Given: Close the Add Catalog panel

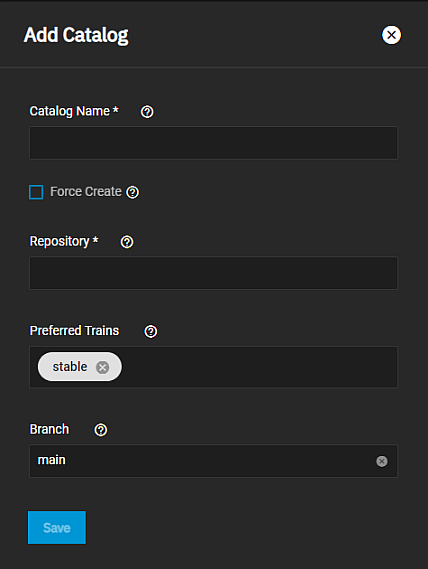Looking at the screenshot, I should click(x=391, y=35).
